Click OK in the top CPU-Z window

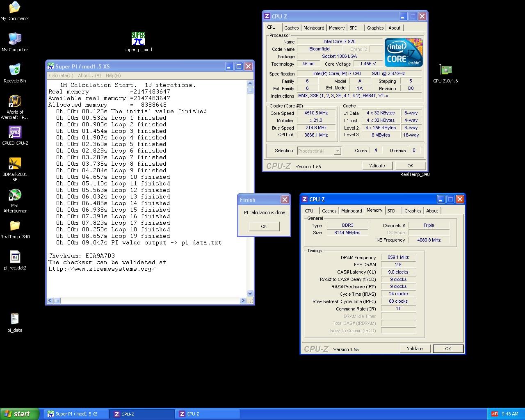(410, 166)
